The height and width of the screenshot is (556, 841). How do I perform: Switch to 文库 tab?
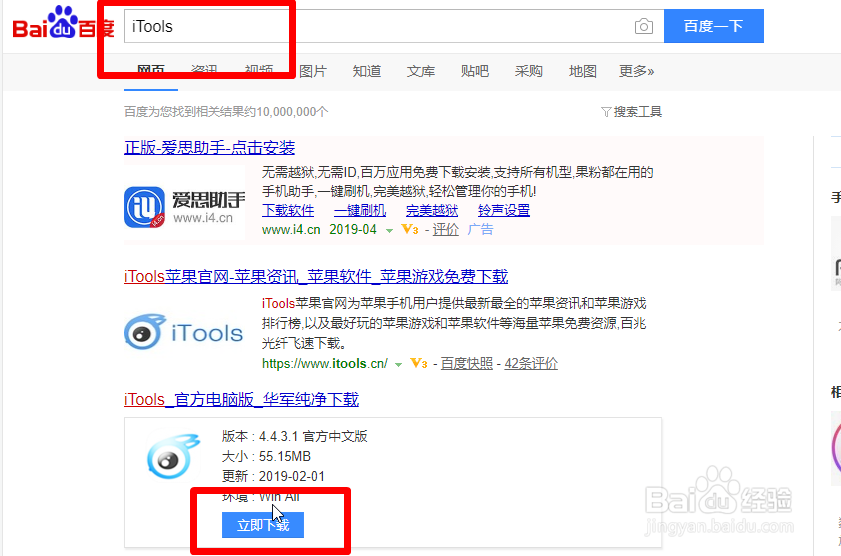coord(420,71)
